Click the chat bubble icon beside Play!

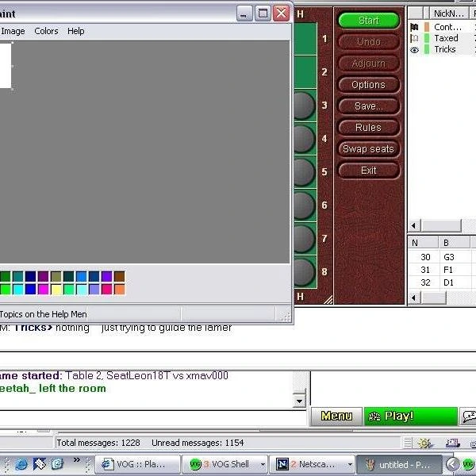tap(469, 416)
